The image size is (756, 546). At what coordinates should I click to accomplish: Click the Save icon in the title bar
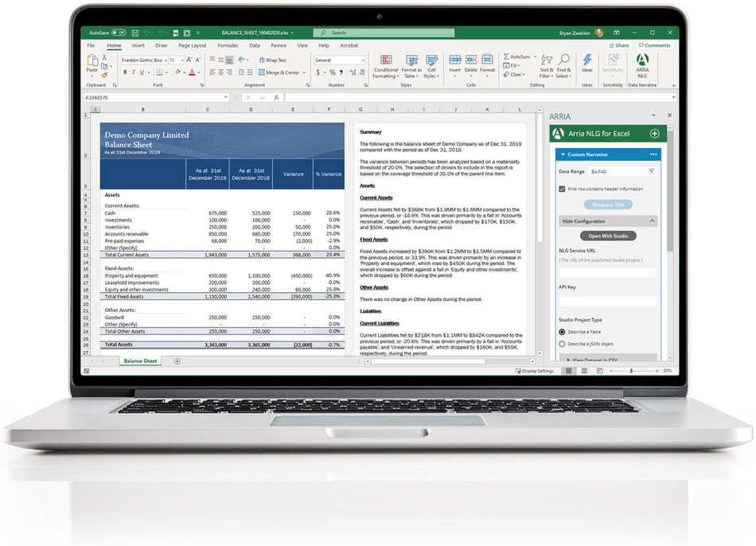135,33
